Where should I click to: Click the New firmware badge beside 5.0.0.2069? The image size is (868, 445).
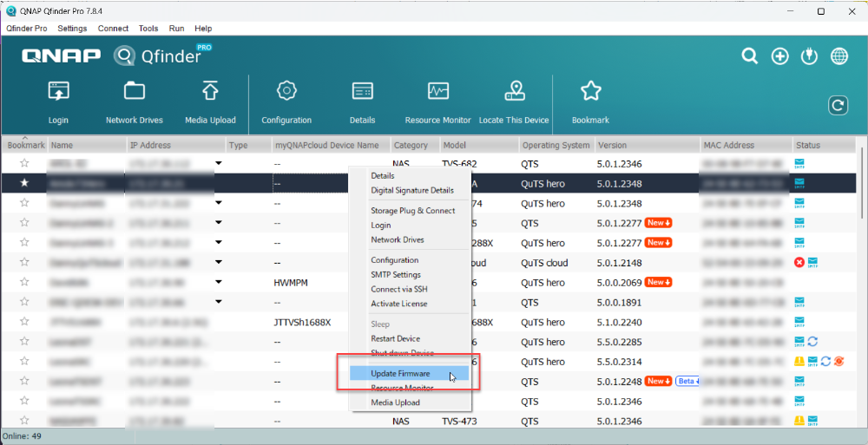click(659, 283)
